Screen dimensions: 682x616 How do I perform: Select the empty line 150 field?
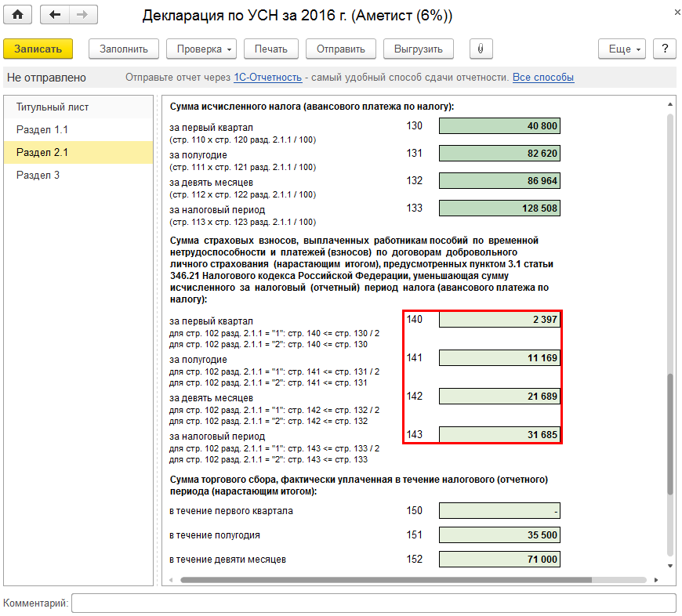point(499,511)
